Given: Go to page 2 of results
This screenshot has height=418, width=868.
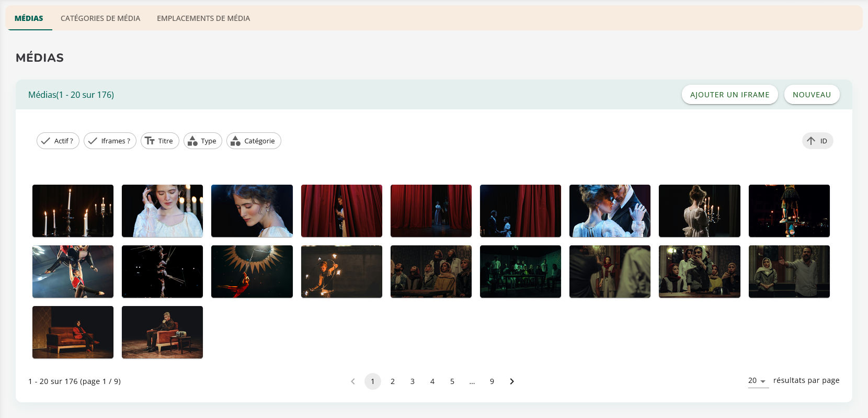Looking at the screenshot, I should pos(393,381).
